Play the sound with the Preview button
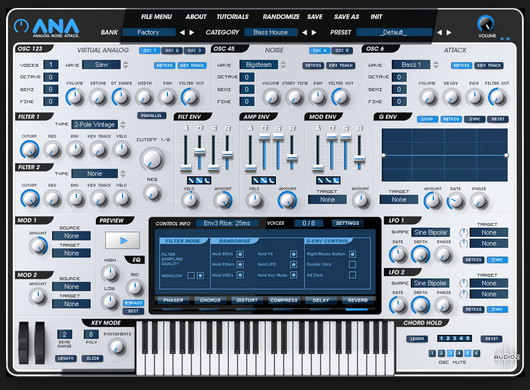 (x=122, y=240)
